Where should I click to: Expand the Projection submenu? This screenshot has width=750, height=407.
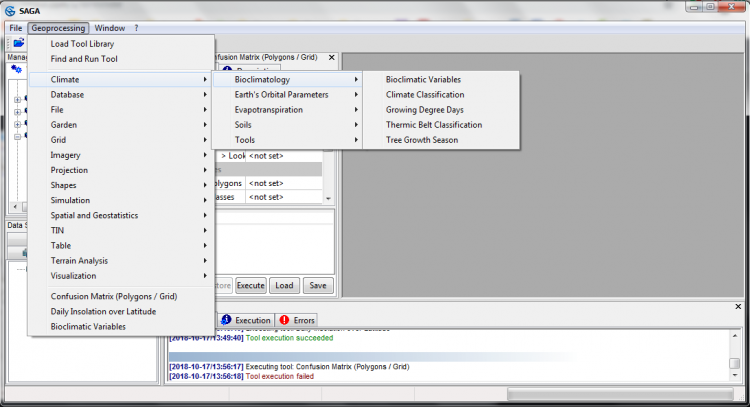(x=121, y=170)
